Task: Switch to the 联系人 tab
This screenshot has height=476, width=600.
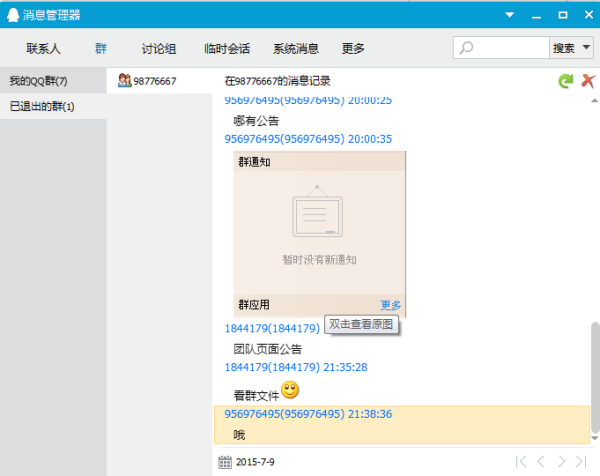Action: click(x=43, y=49)
